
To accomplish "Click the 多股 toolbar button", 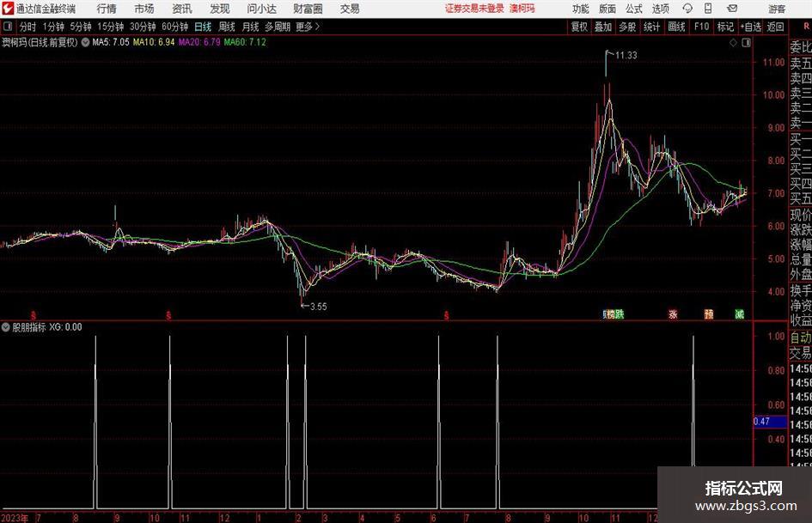I will coord(627,27).
